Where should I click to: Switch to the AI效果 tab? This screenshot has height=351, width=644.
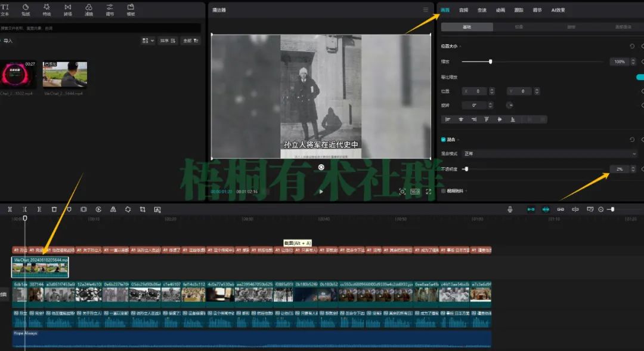(558, 10)
